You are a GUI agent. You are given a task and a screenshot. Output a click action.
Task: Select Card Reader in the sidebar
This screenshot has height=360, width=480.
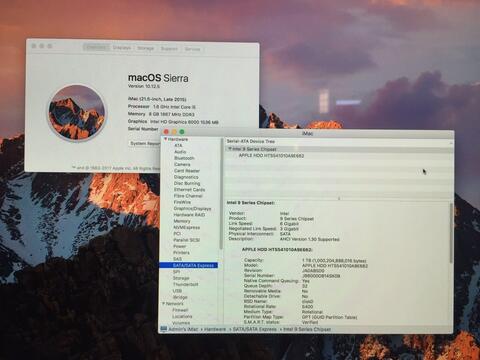point(187,171)
